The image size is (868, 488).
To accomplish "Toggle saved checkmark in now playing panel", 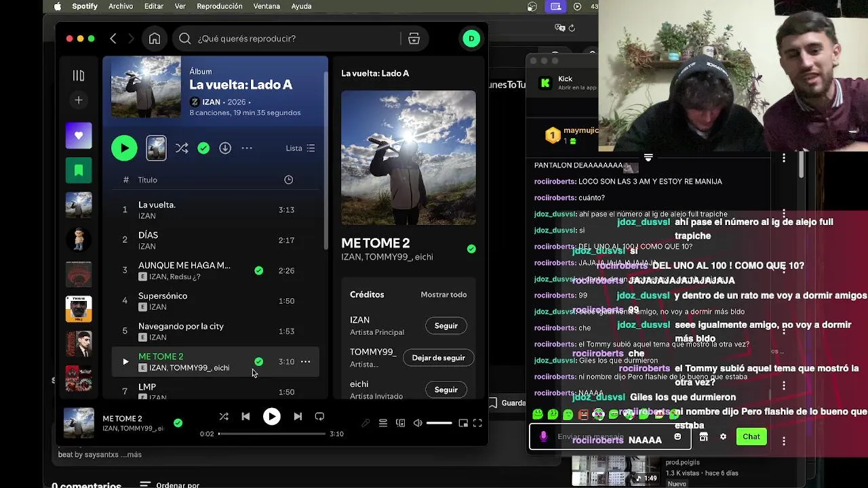I will pos(471,249).
